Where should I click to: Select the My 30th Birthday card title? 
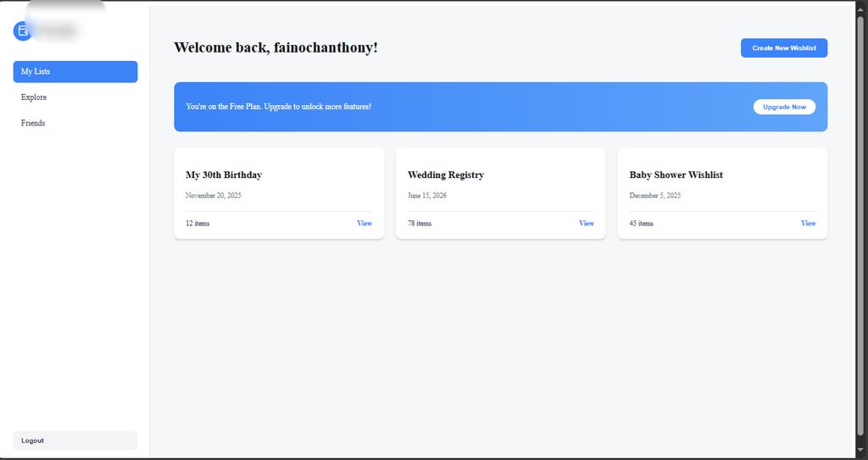pos(224,175)
